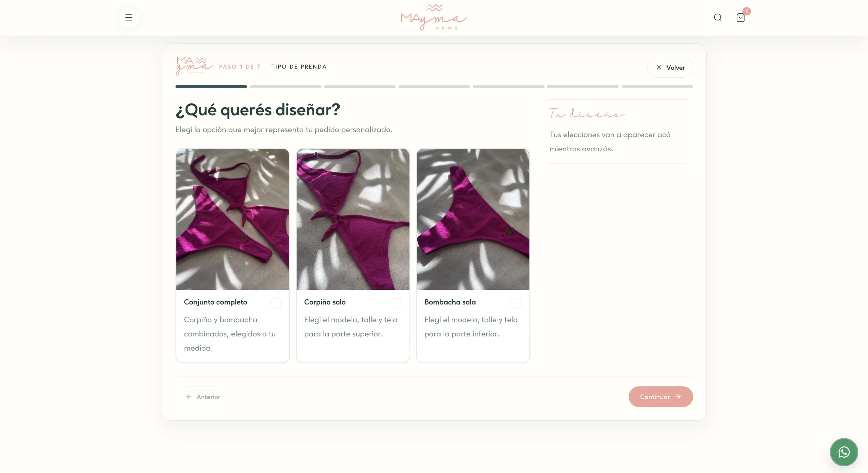Image resolution: width=868 pixels, height=473 pixels.
Task: Click the 'Conjunto completo' card title
Action: coord(215,302)
